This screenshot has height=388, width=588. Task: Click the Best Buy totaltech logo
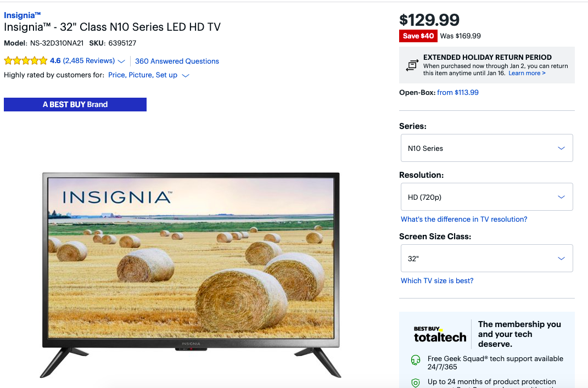click(440, 334)
